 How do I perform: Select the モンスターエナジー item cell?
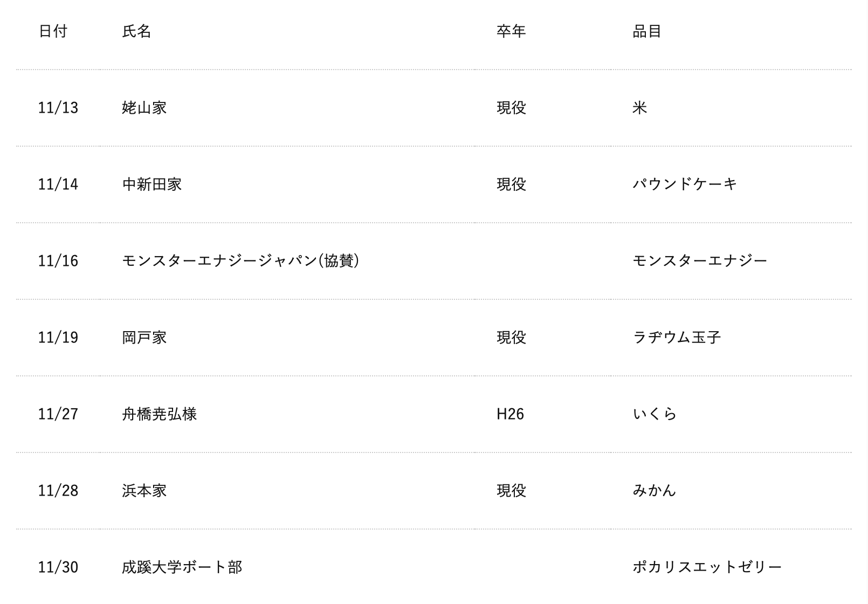pyautogui.click(x=700, y=261)
